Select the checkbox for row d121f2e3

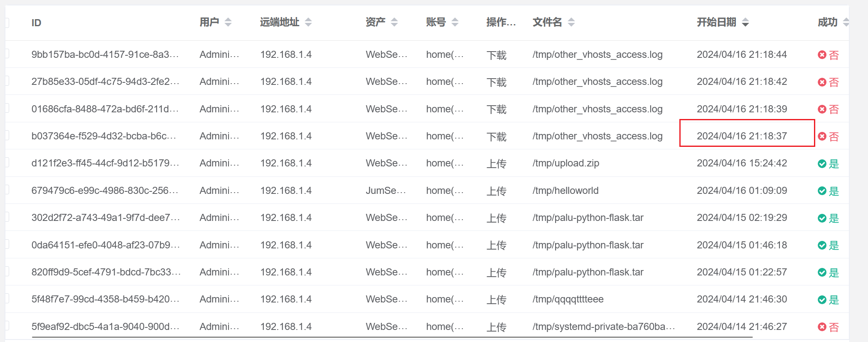[7, 162]
